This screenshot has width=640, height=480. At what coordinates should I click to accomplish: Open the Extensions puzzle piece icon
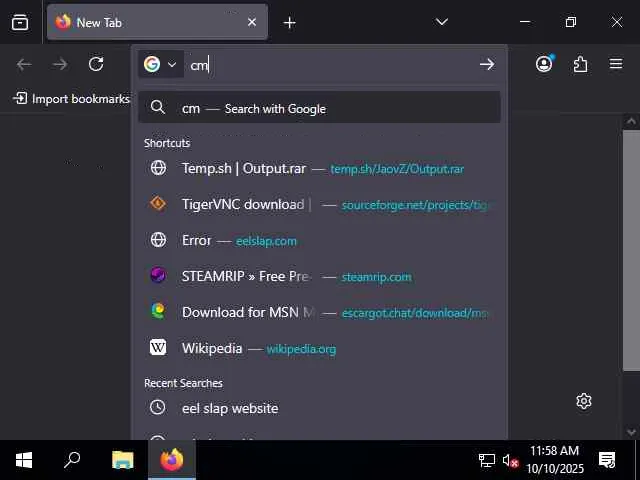point(580,64)
